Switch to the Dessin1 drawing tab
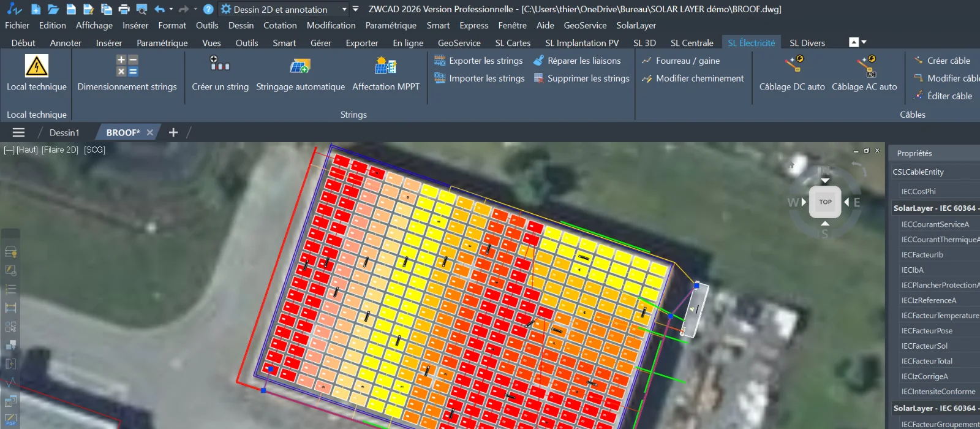 (64, 132)
